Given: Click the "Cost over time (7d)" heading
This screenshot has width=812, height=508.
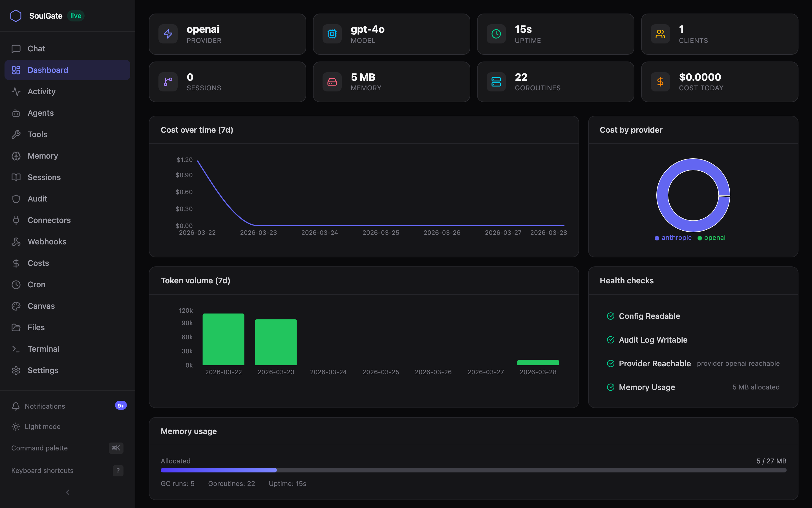Looking at the screenshot, I should (197, 130).
